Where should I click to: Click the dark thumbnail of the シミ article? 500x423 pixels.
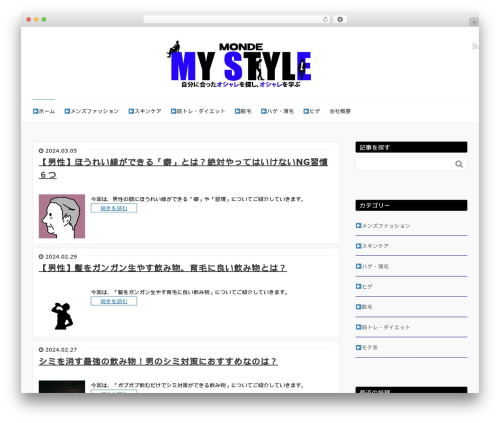click(62, 387)
